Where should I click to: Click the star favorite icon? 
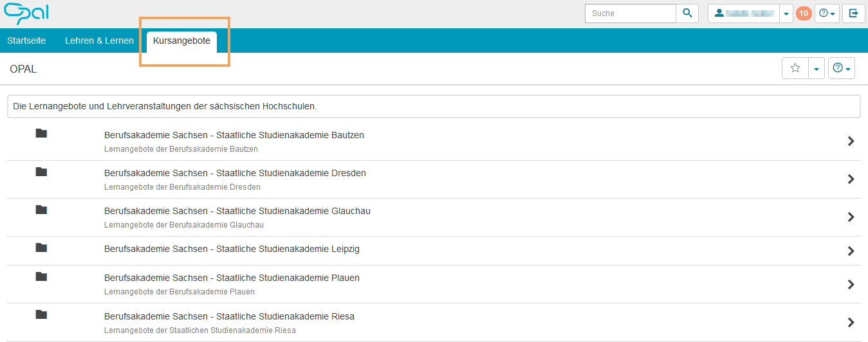[x=795, y=68]
